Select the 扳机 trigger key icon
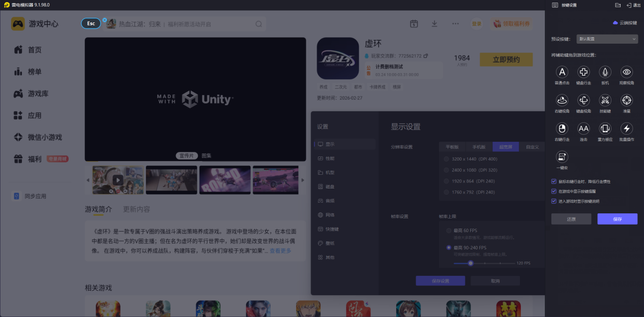Viewport: 644px width, 317px height. point(605,72)
